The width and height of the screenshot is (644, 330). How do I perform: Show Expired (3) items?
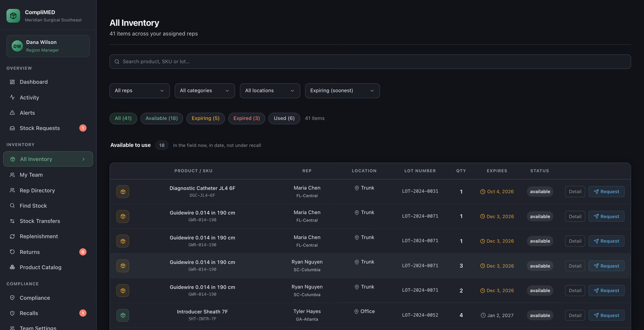pyautogui.click(x=246, y=118)
